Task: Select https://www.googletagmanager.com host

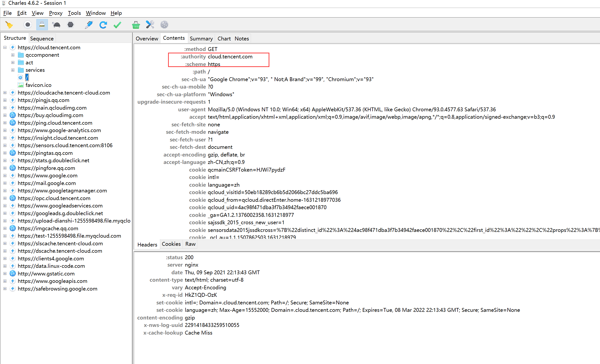Action: click(x=62, y=191)
